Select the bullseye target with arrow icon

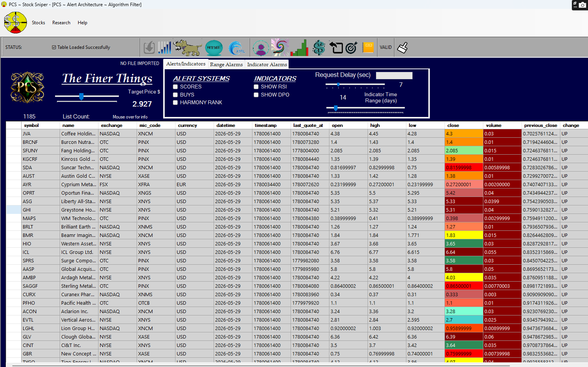tap(351, 48)
